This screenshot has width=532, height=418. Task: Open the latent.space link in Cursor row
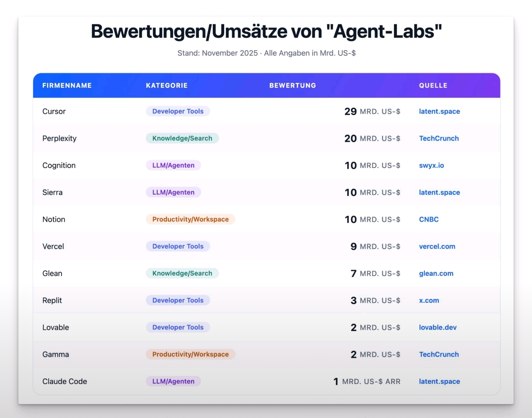click(439, 111)
